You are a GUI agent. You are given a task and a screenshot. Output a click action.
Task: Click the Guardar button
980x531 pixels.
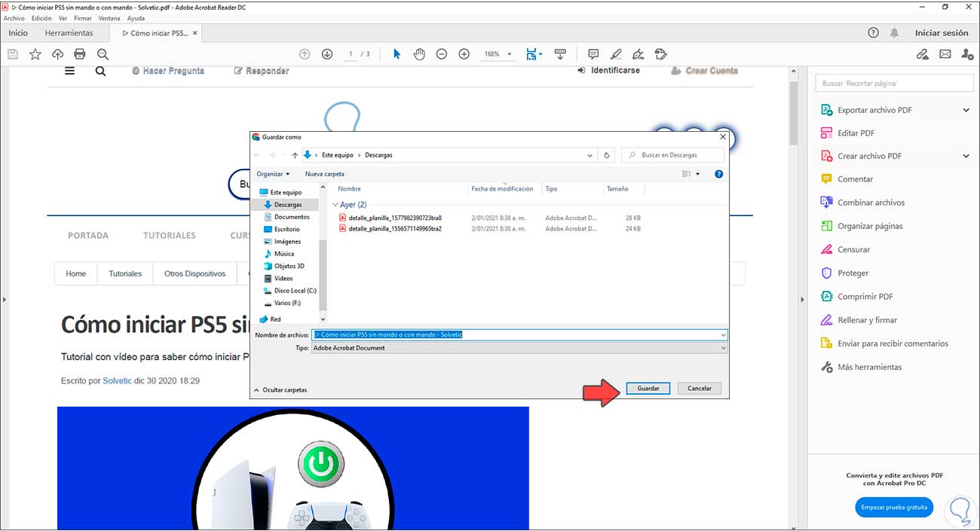tap(648, 389)
